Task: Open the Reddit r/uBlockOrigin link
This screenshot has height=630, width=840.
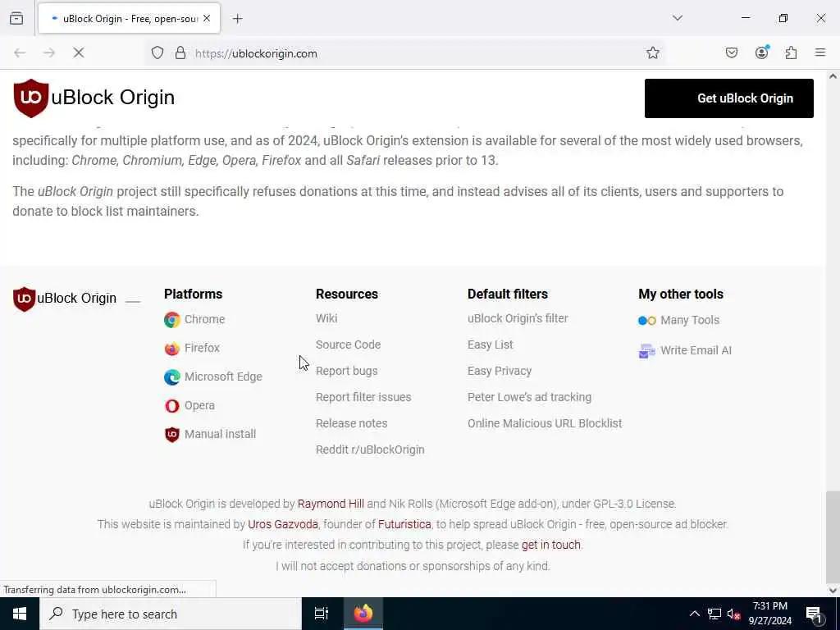Action: coord(370,450)
